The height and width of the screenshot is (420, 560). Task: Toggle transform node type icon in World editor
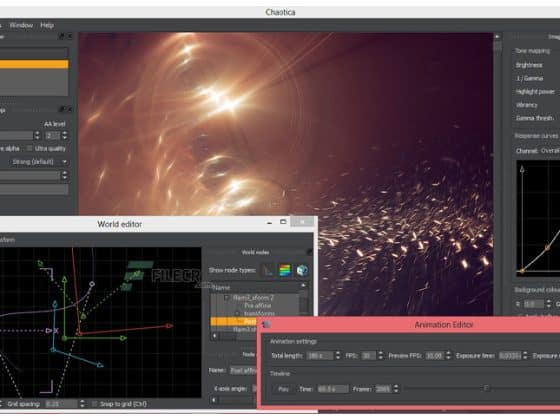coord(268,270)
